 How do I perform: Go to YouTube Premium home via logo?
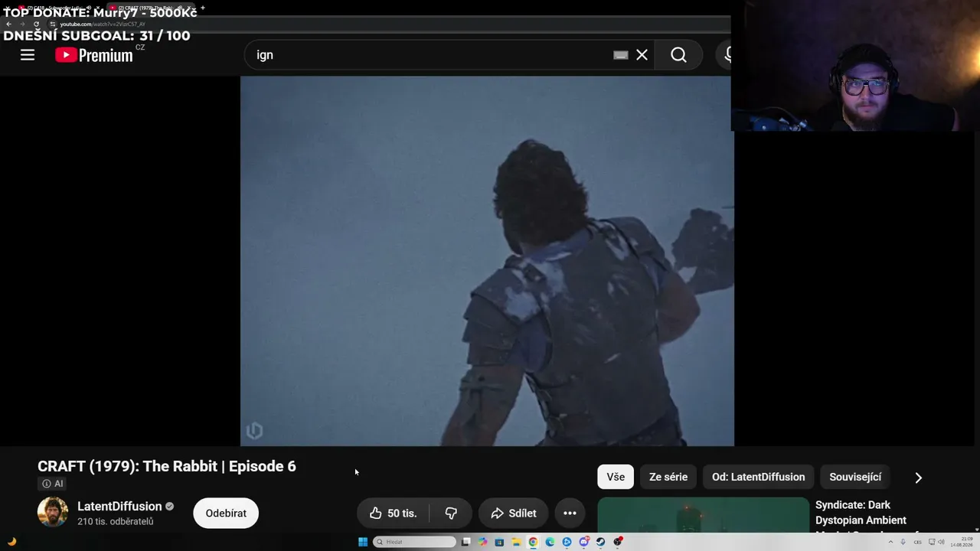click(x=94, y=55)
